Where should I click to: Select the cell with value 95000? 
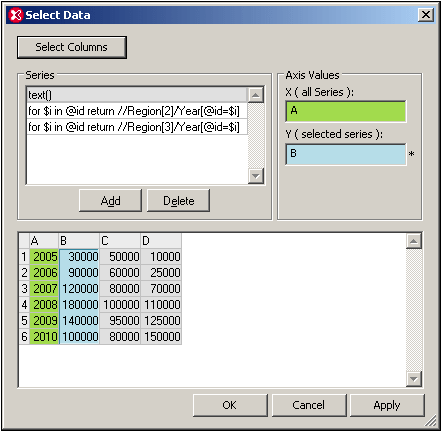point(120,321)
